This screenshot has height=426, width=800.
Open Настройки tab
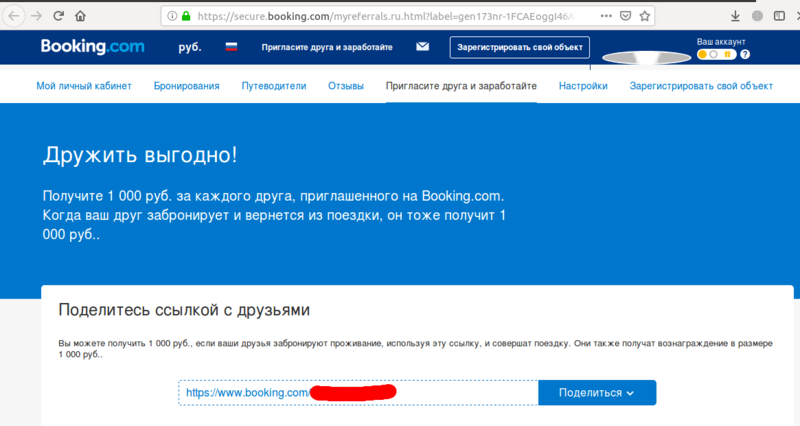point(583,86)
